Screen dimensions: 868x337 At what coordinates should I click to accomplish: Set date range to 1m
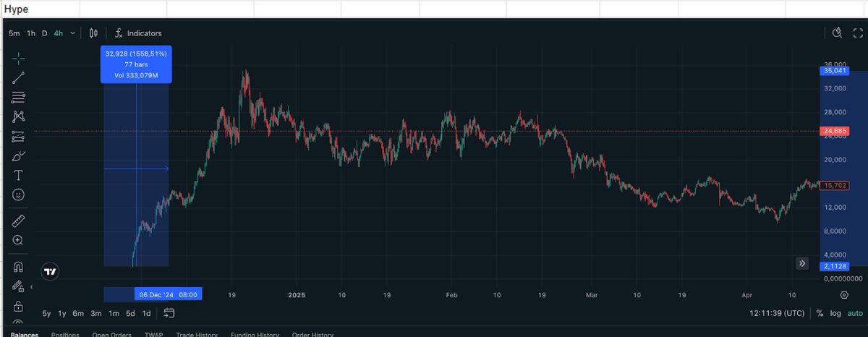(114, 313)
